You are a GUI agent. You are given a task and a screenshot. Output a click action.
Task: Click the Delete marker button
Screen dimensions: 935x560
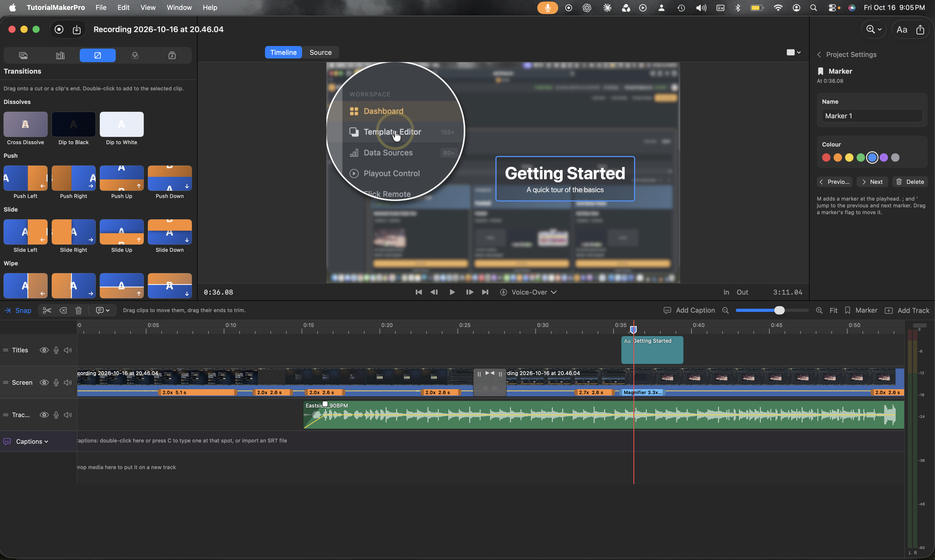click(910, 182)
